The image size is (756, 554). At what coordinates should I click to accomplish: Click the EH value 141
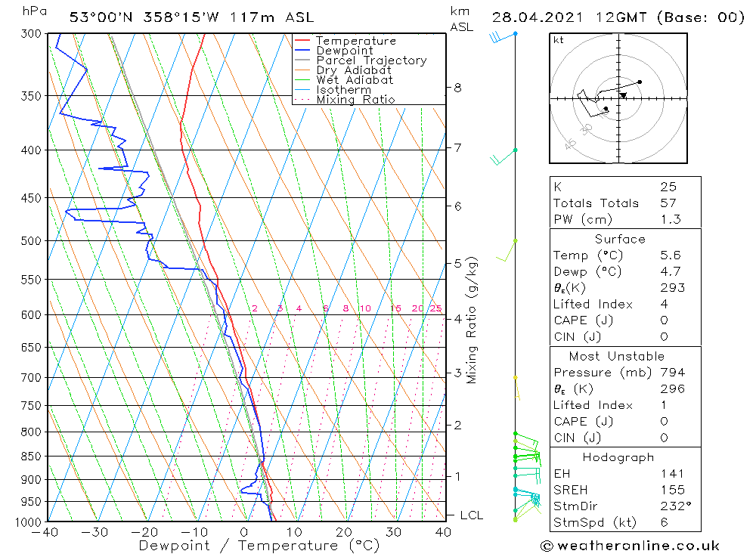pyautogui.click(x=673, y=474)
